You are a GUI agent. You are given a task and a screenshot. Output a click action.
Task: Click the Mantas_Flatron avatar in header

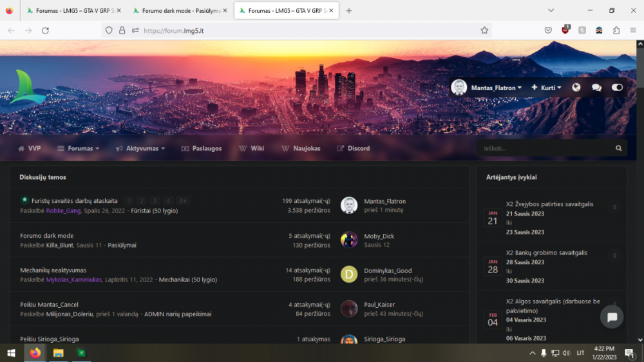[459, 88]
